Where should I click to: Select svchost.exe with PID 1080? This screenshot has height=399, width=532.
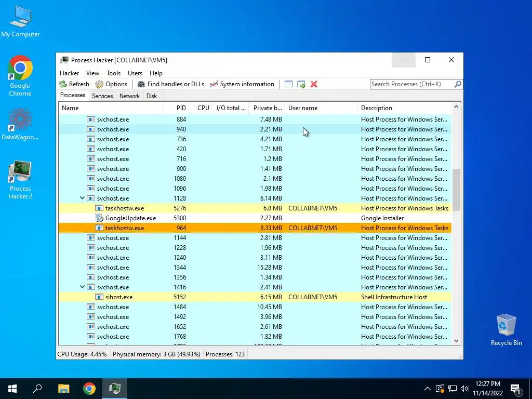click(x=255, y=179)
